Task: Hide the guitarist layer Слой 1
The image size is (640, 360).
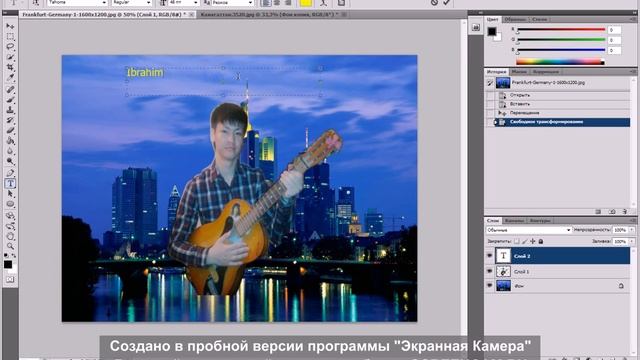Action: [489, 271]
